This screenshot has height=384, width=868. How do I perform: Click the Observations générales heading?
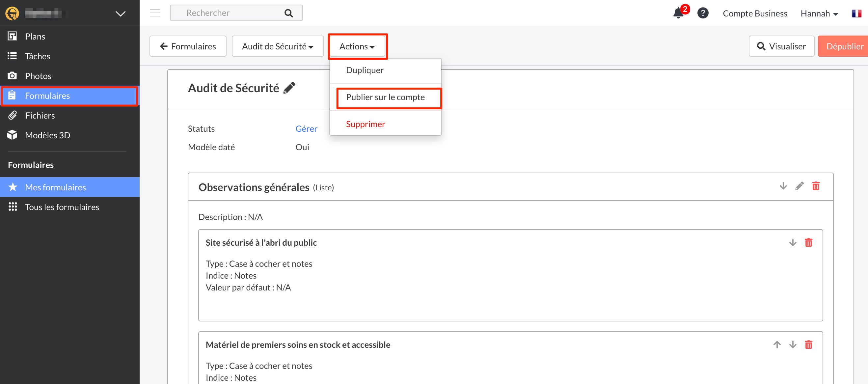[x=254, y=187]
